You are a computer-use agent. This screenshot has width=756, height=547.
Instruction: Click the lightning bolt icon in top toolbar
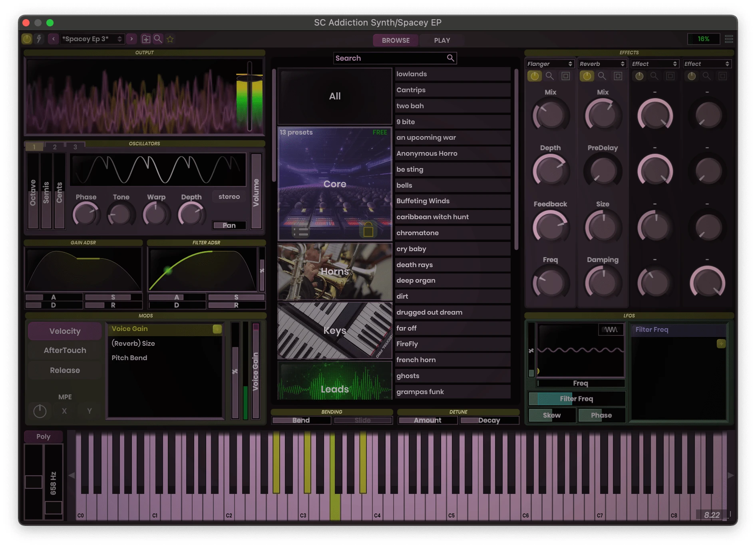pos(39,39)
